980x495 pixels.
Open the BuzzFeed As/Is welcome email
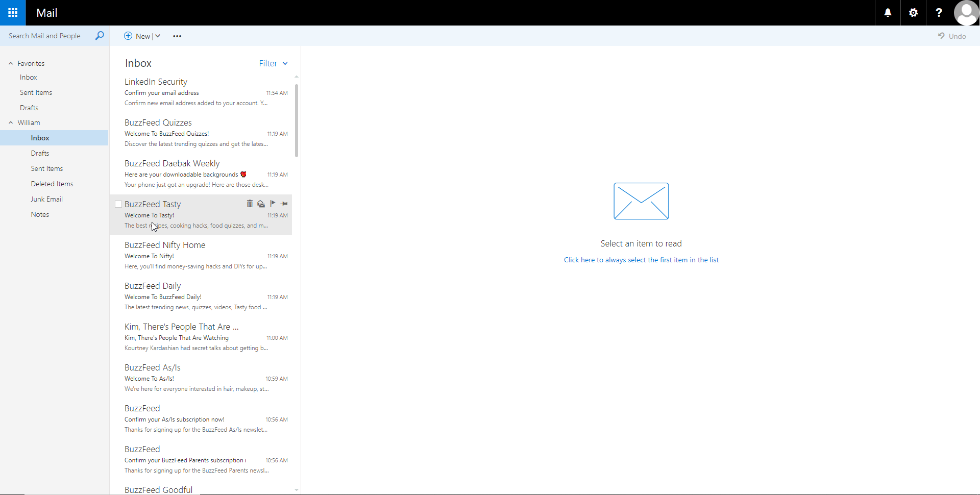pyautogui.click(x=201, y=378)
